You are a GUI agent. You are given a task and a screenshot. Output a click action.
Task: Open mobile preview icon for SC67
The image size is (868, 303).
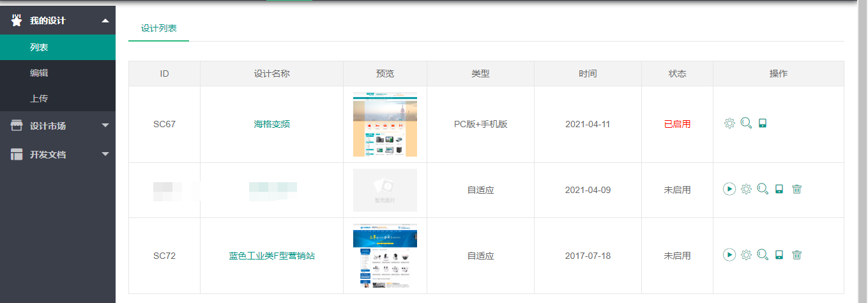coord(762,123)
